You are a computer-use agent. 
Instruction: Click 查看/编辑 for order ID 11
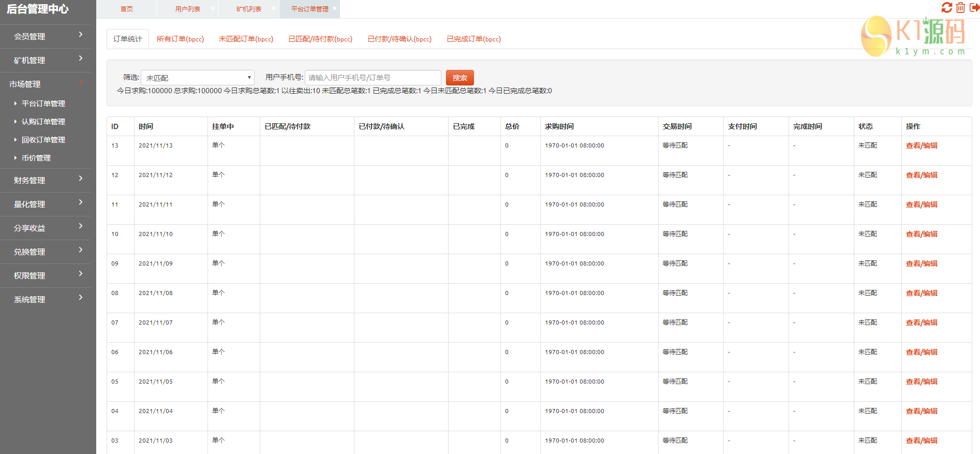click(922, 204)
